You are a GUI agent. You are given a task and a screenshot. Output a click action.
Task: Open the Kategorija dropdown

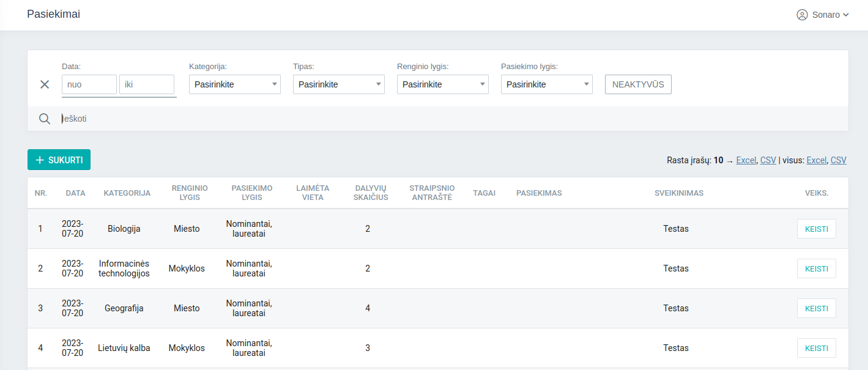(x=234, y=84)
